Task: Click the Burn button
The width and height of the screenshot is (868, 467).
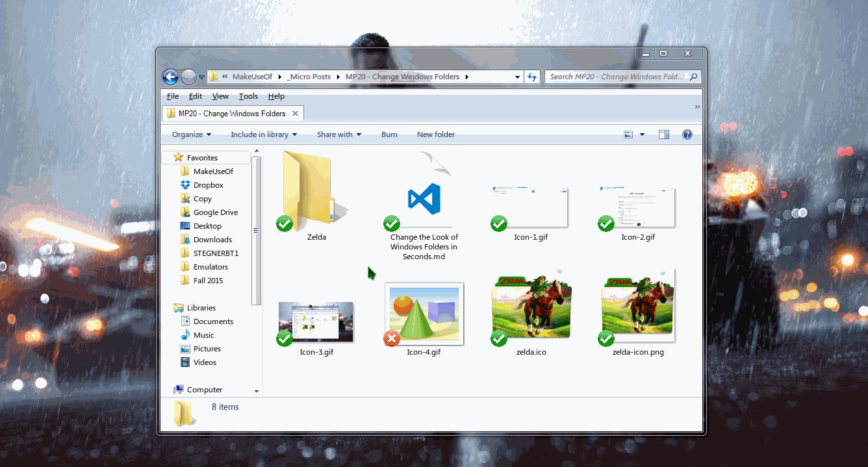Action: point(389,134)
